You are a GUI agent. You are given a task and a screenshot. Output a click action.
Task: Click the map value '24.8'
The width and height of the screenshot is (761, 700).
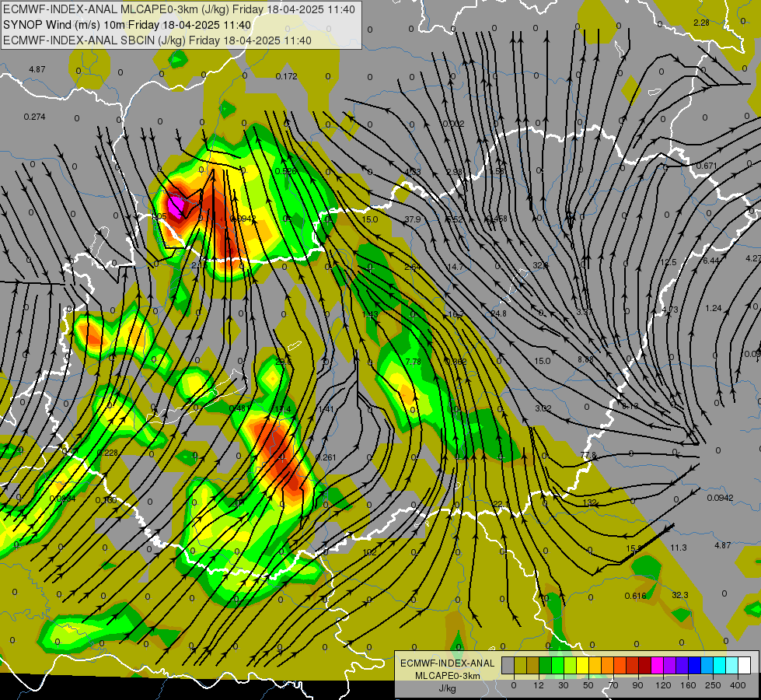[498, 313]
